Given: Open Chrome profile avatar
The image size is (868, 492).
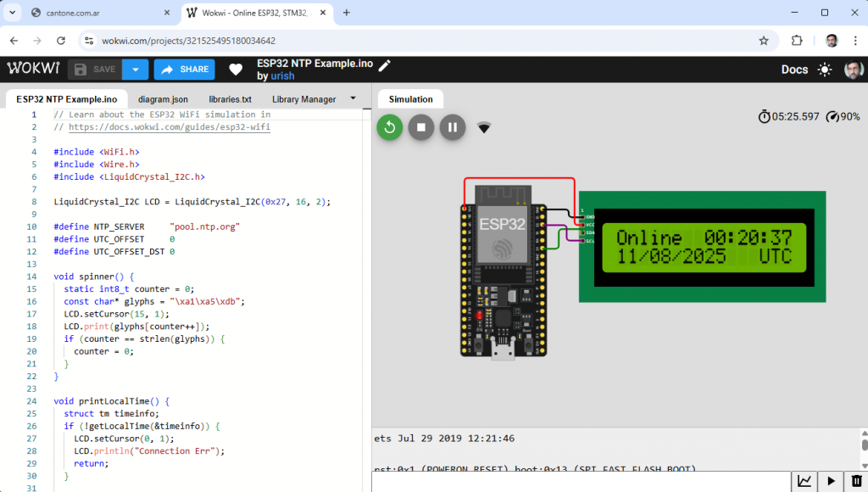Looking at the screenshot, I should click(x=832, y=41).
